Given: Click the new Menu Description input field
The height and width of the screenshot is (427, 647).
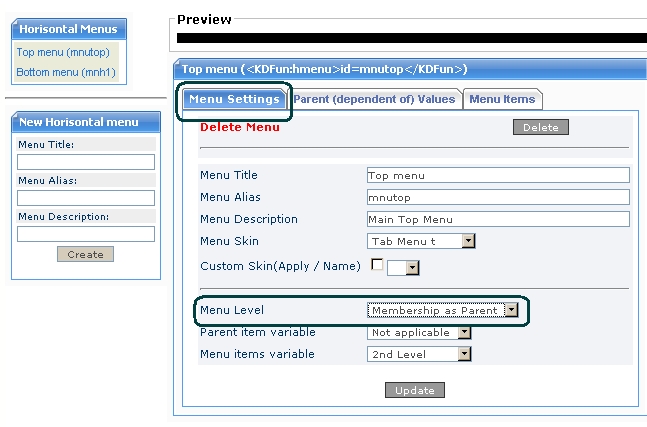Looking at the screenshot, I should [86, 234].
